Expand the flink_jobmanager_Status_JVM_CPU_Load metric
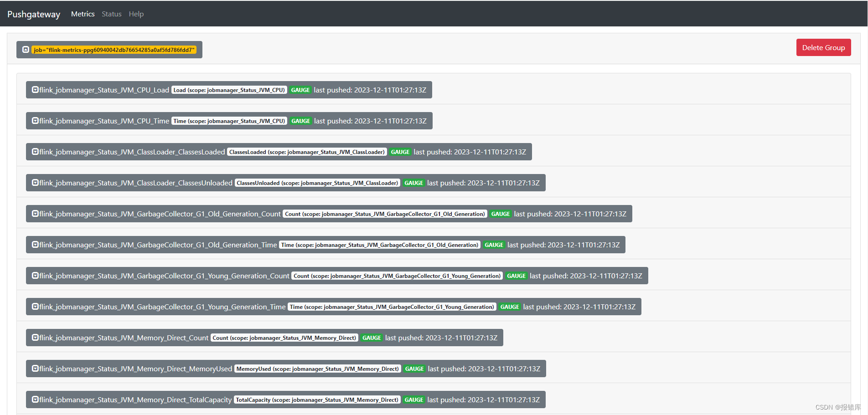 tap(35, 90)
